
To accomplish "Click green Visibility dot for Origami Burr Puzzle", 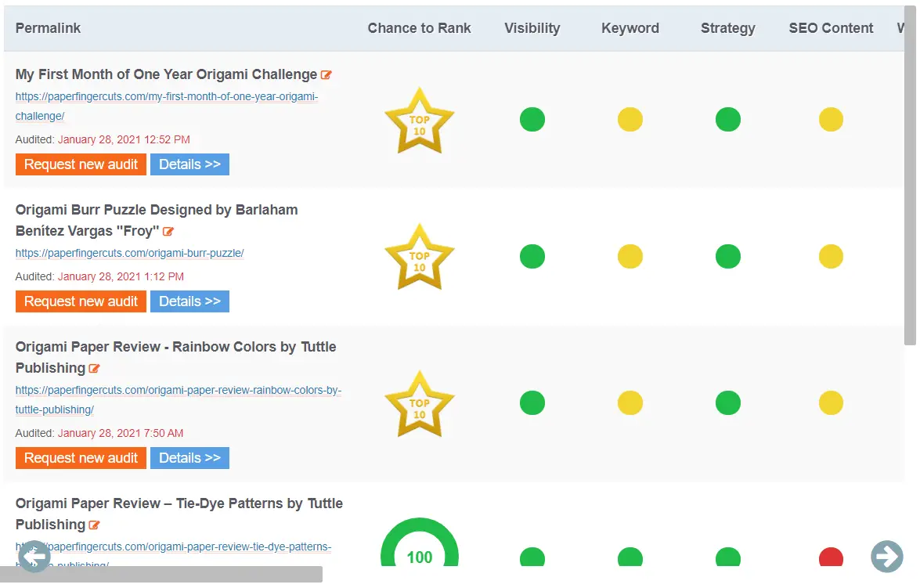I will [x=532, y=257].
